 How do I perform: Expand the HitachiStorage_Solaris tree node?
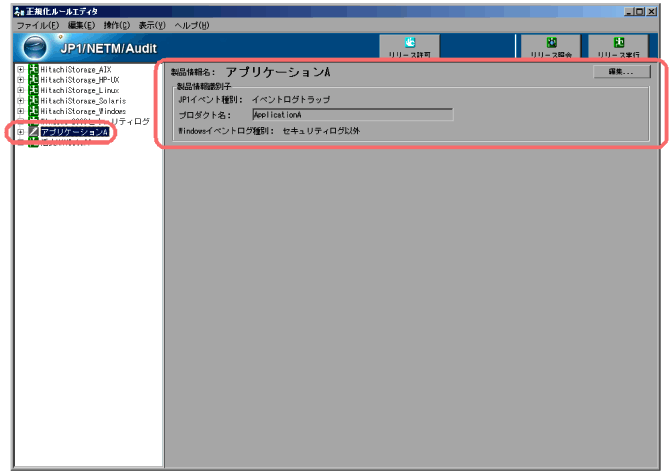pos(20,101)
